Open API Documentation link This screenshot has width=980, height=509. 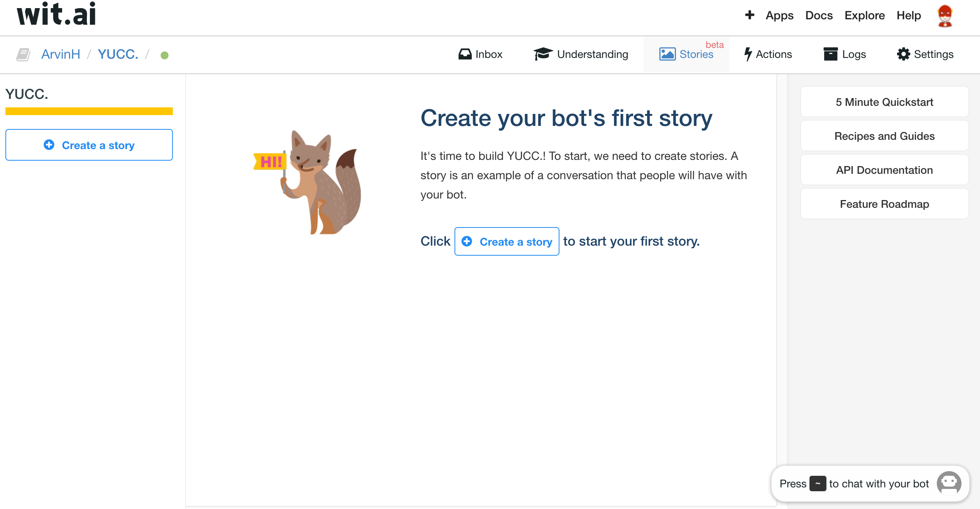(x=884, y=170)
